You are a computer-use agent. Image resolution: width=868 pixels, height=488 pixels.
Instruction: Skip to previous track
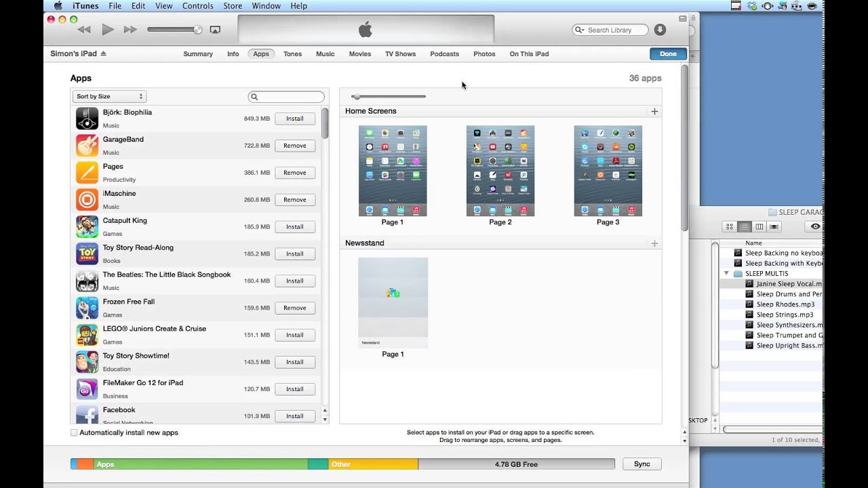[x=84, y=30]
